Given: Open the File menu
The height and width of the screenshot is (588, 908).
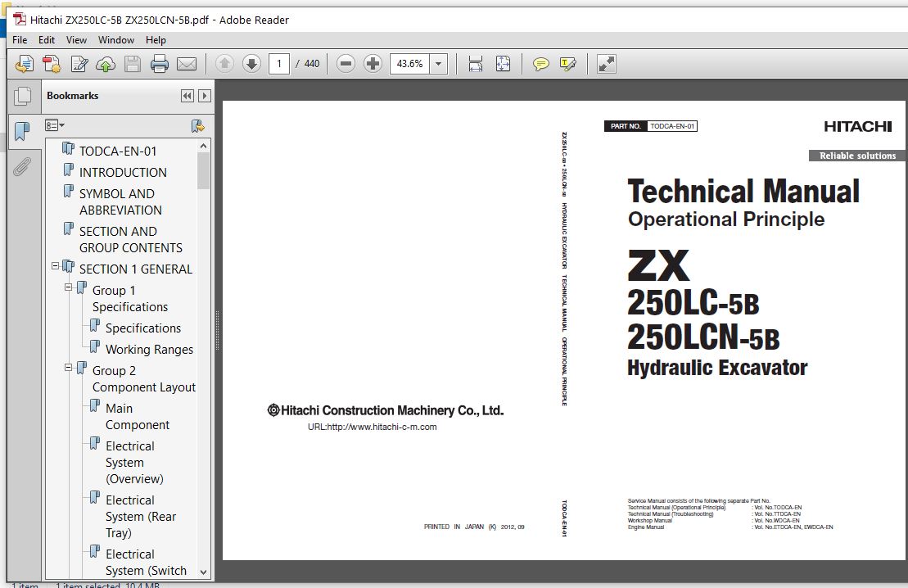Looking at the screenshot, I should click(x=20, y=40).
